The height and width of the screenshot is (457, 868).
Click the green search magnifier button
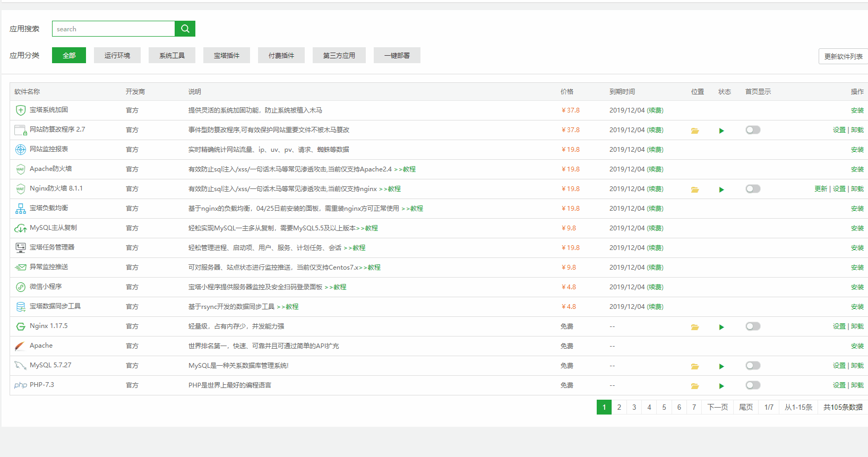click(185, 29)
